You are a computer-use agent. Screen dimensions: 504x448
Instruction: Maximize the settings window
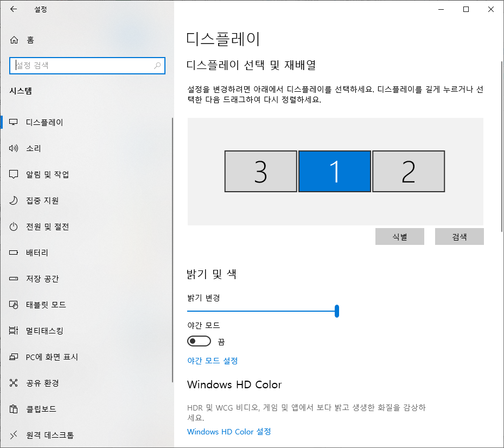(465, 9)
